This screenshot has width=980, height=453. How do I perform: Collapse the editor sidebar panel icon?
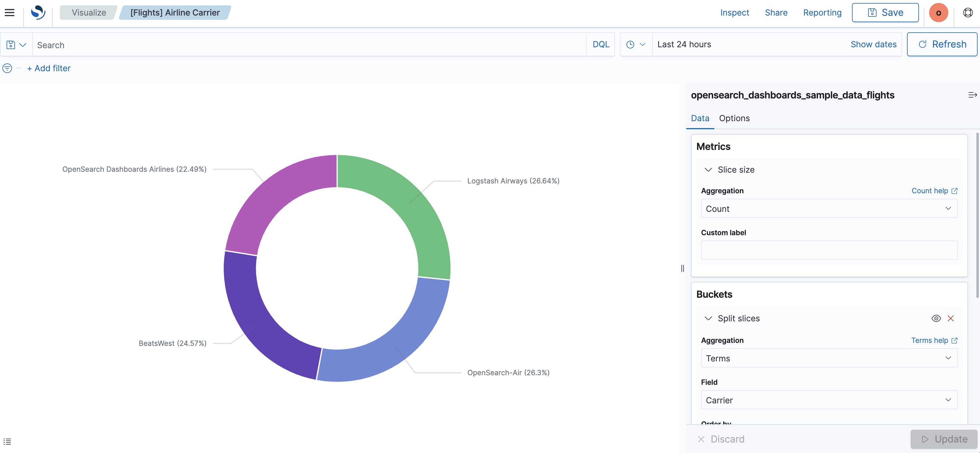pyautogui.click(x=972, y=95)
